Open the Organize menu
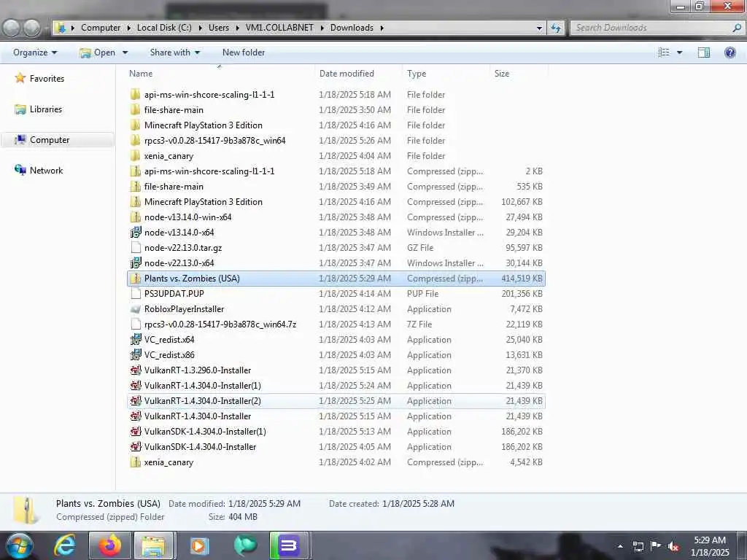747x560 pixels. tap(35, 52)
